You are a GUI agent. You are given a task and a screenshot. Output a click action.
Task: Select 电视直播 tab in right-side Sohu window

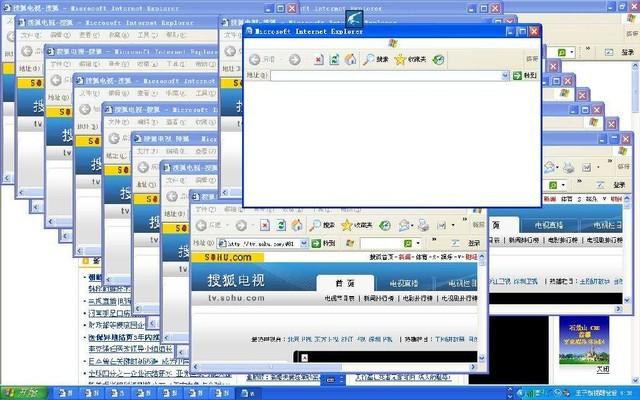pyautogui.click(x=549, y=225)
